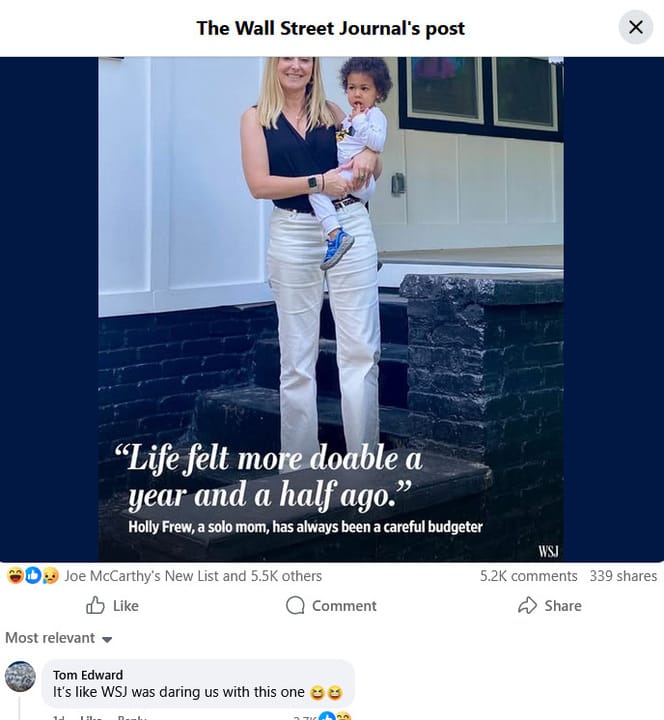Click the Haha reaction emoji on the post

tap(15, 575)
